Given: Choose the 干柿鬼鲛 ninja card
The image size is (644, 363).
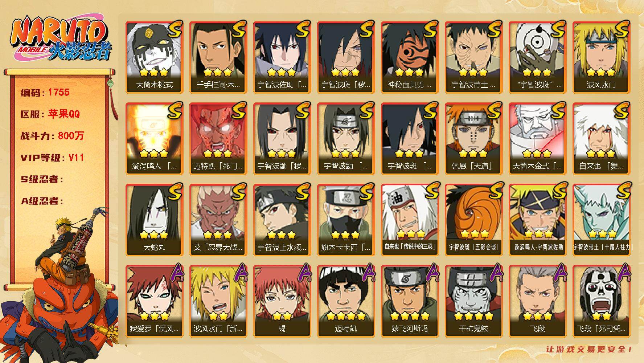Looking at the screenshot, I should pyautogui.click(x=473, y=301).
